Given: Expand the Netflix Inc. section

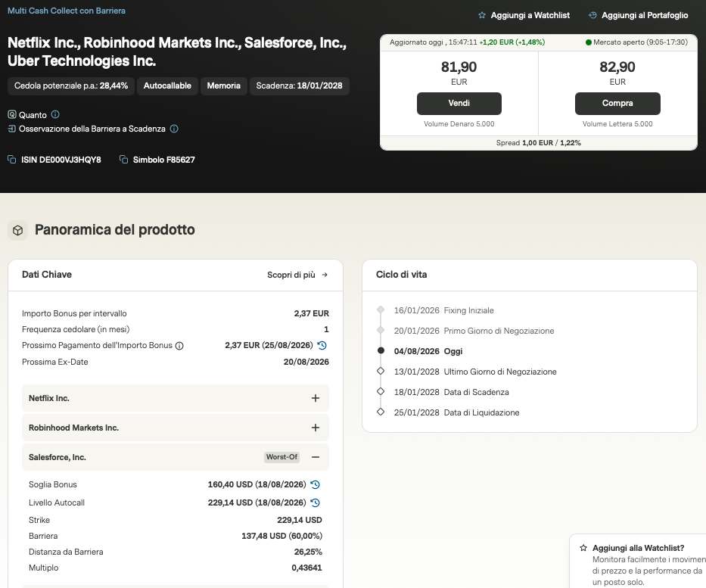Looking at the screenshot, I should [x=316, y=398].
